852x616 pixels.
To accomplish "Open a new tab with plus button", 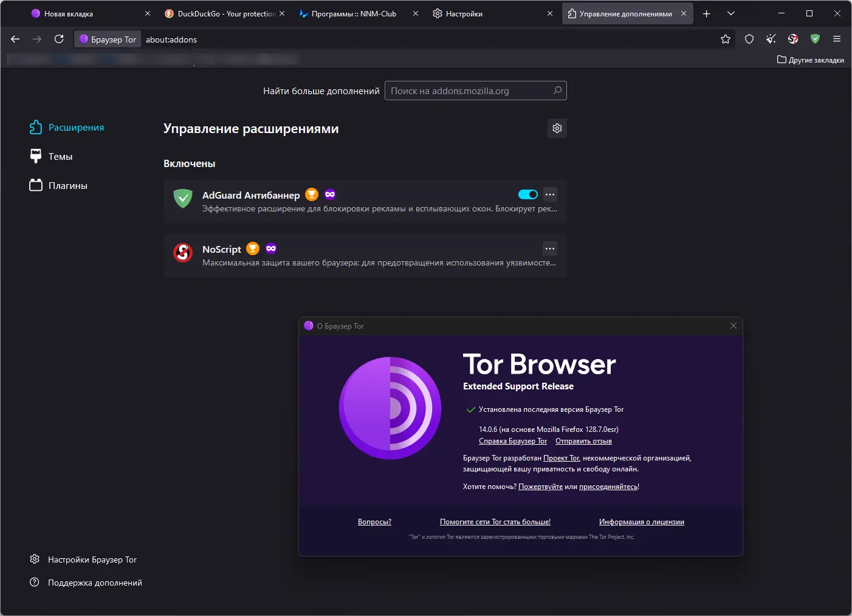I will point(707,13).
